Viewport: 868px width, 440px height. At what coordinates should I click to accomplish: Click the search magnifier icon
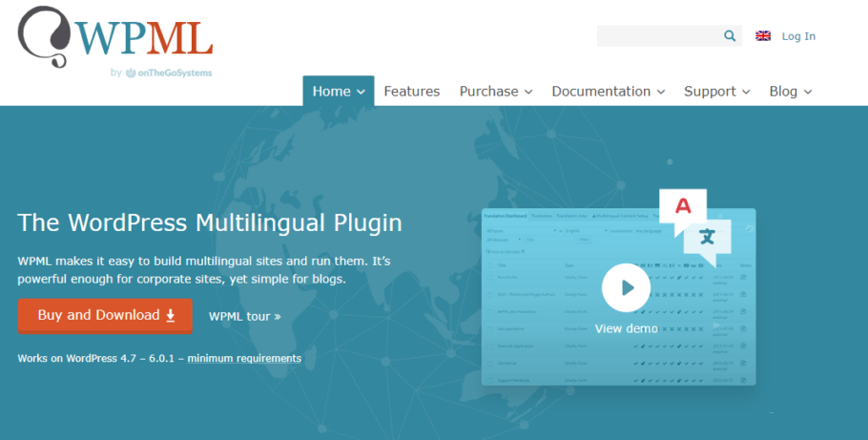(x=730, y=36)
